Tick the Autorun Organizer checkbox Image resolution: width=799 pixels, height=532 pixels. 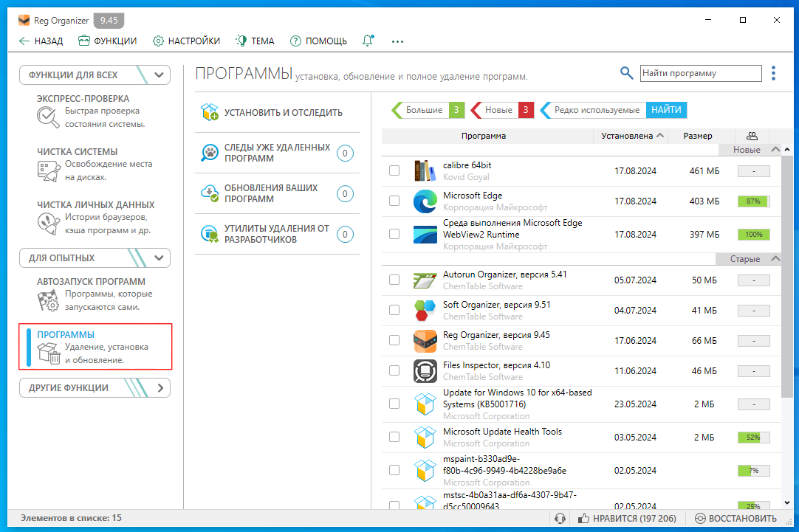394,280
